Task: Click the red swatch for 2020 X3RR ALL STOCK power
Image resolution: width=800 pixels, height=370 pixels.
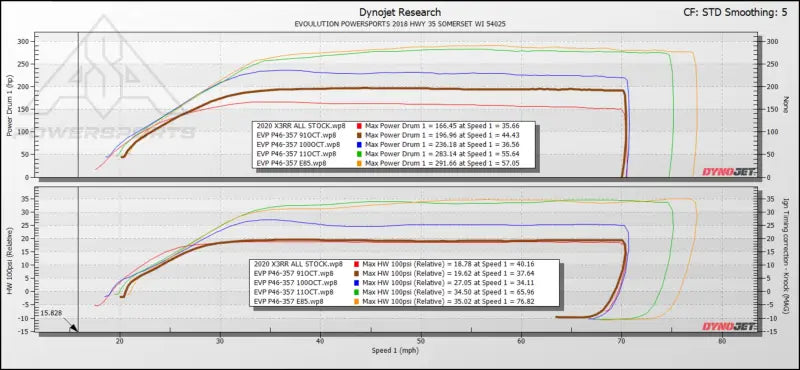Action: [x=360, y=125]
